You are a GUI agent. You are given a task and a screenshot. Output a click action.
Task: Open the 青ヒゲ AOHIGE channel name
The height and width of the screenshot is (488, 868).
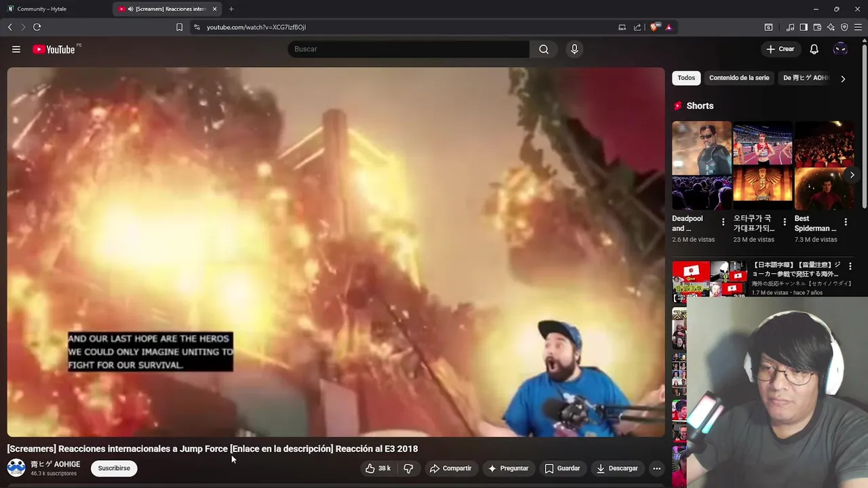[x=55, y=464]
